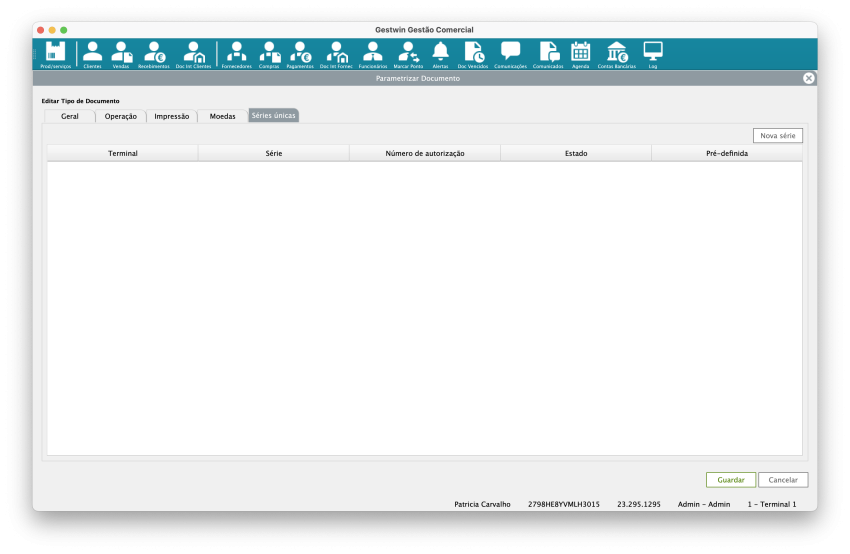Open the Prod/serviços toolbar icon

pos(56,53)
